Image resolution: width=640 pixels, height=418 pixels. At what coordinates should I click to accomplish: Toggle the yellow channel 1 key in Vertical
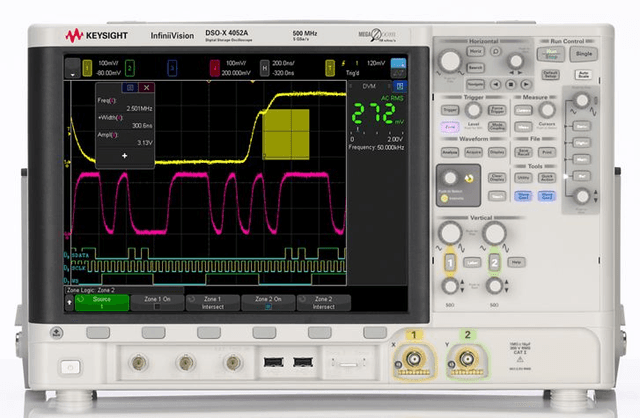[450, 262]
